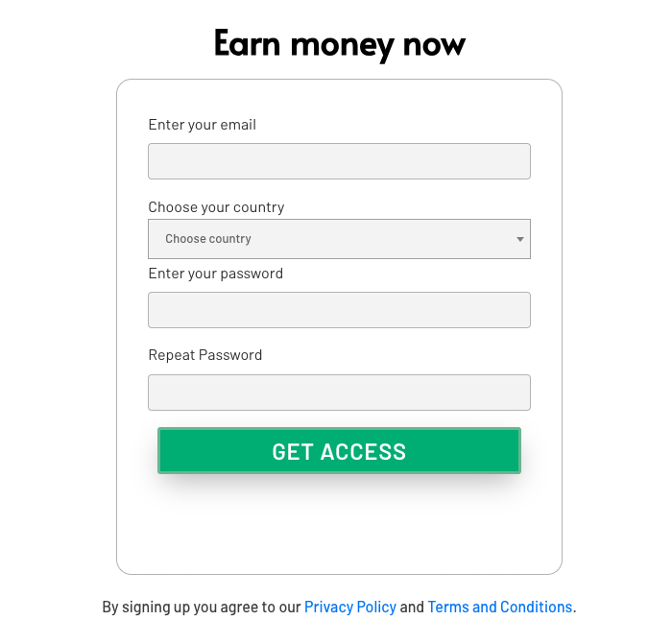648x644 pixels.
Task: Open the Choose country dropdown
Action: tap(339, 239)
